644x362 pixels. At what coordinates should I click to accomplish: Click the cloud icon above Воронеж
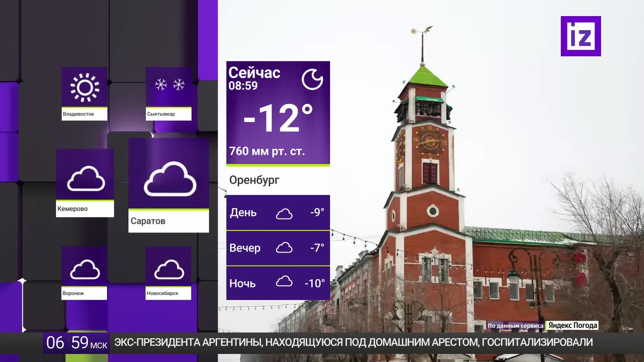tap(85, 269)
